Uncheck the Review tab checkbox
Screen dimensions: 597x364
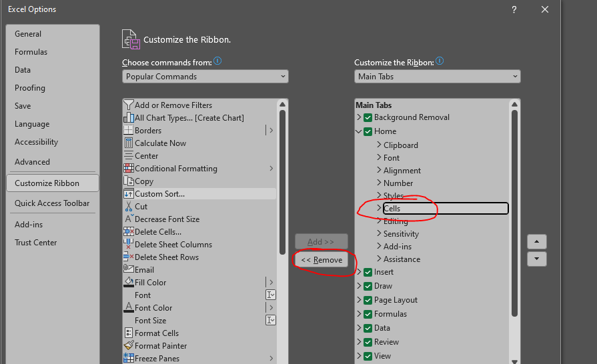click(x=368, y=342)
